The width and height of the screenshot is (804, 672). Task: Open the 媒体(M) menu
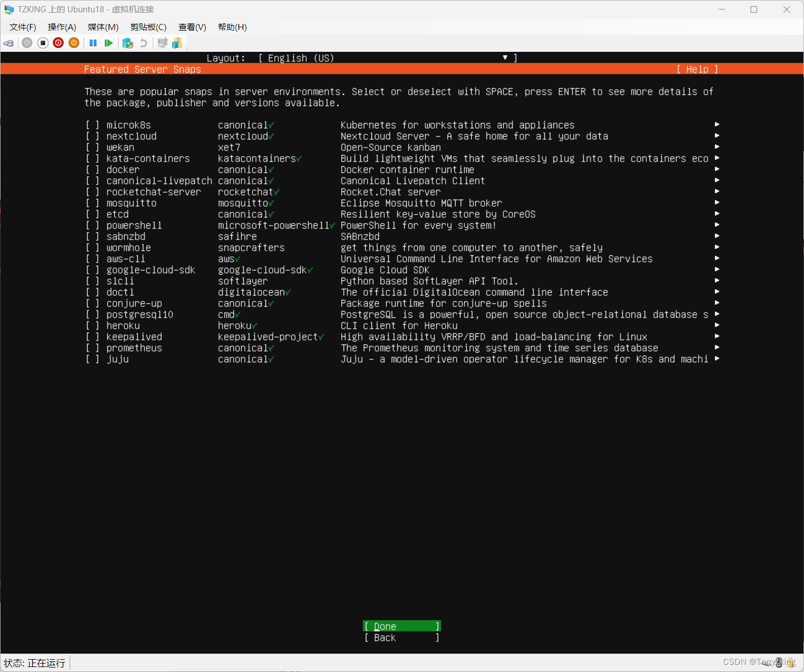(x=103, y=27)
